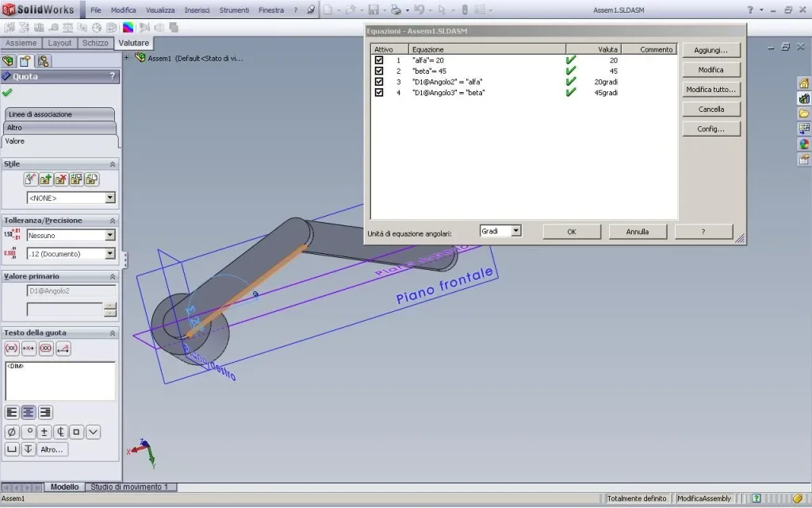Image resolution: width=812 pixels, height=508 pixels.
Task: Open the Modifica menu
Action: pos(123,10)
